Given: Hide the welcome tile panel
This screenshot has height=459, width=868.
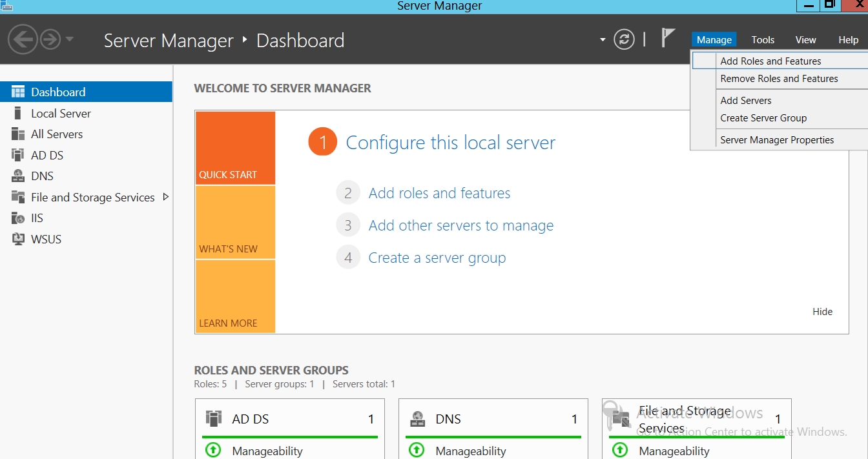Looking at the screenshot, I should 822,312.
